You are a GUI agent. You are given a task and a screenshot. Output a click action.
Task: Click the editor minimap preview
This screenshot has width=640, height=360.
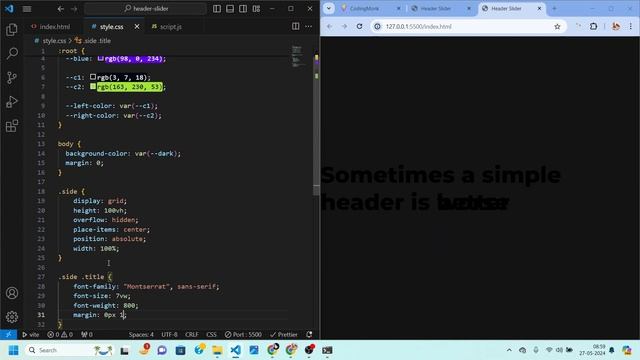[x=297, y=56]
